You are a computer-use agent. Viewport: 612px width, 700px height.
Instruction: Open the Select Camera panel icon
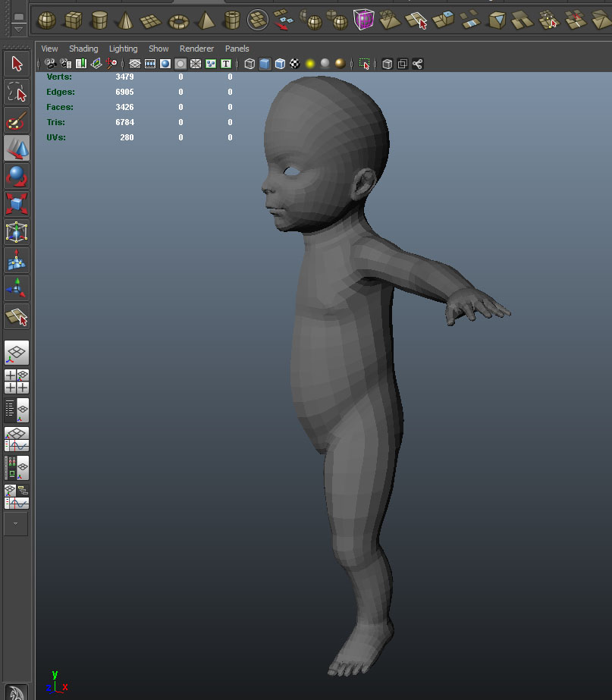(x=51, y=64)
